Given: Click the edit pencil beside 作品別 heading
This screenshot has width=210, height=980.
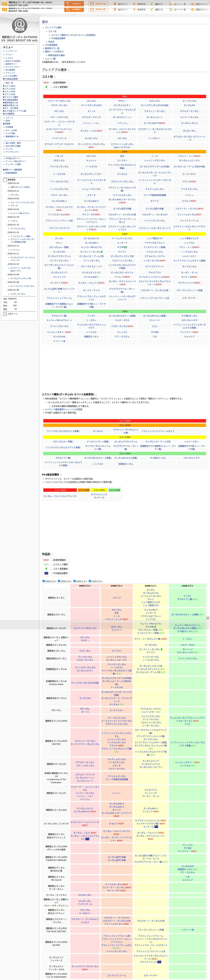Looking at the screenshot, I should (x=52, y=554).
